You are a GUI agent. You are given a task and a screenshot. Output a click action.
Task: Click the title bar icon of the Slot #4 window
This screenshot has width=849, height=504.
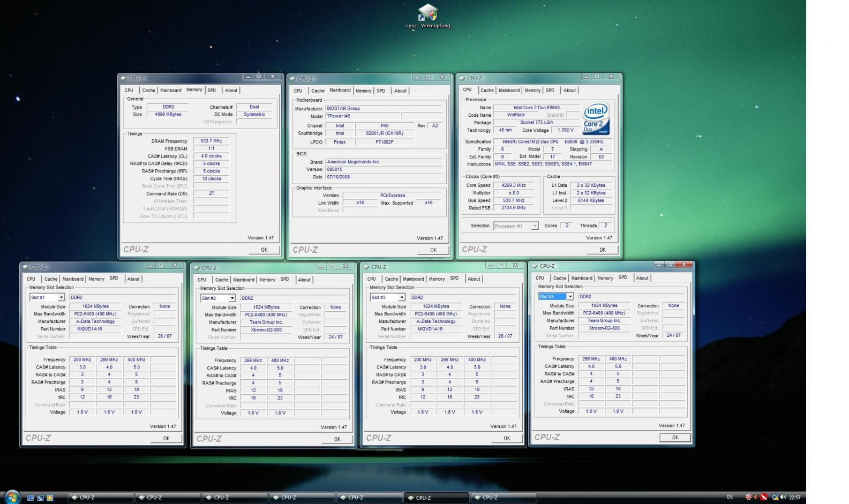click(x=535, y=266)
